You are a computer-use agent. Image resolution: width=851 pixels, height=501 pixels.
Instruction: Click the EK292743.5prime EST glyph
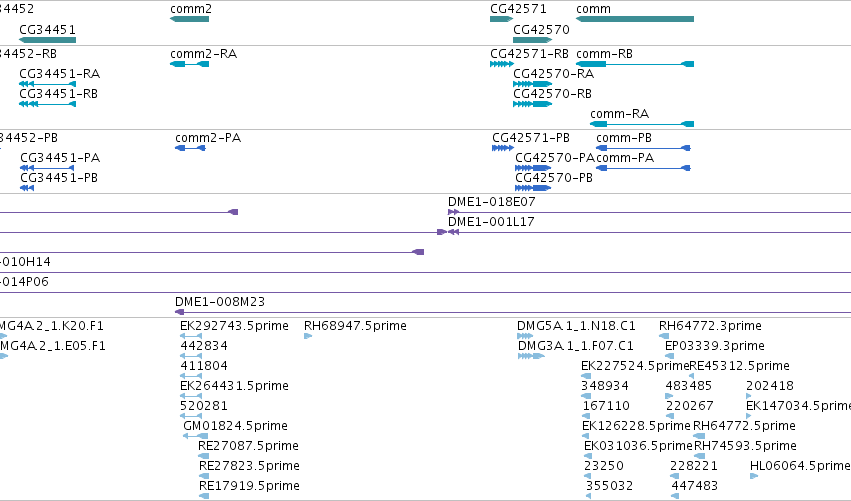(x=191, y=336)
